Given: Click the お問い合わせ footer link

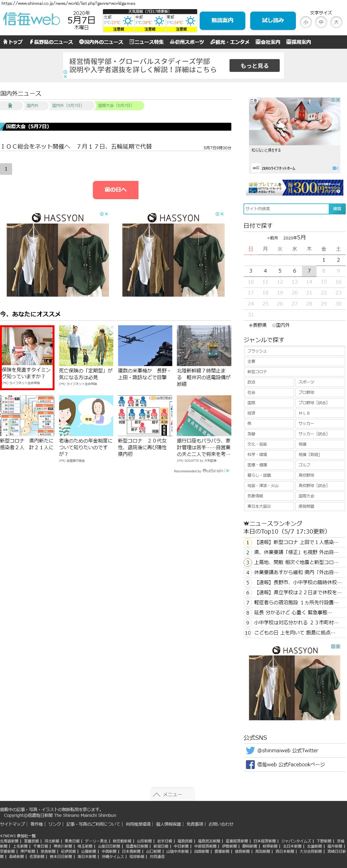Looking at the screenshot, I should (x=221, y=824).
